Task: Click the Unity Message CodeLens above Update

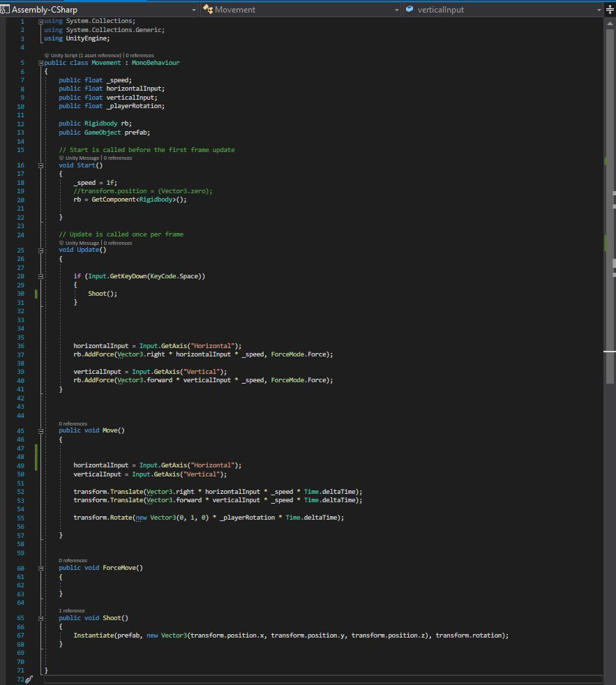Action: (79, 243)
